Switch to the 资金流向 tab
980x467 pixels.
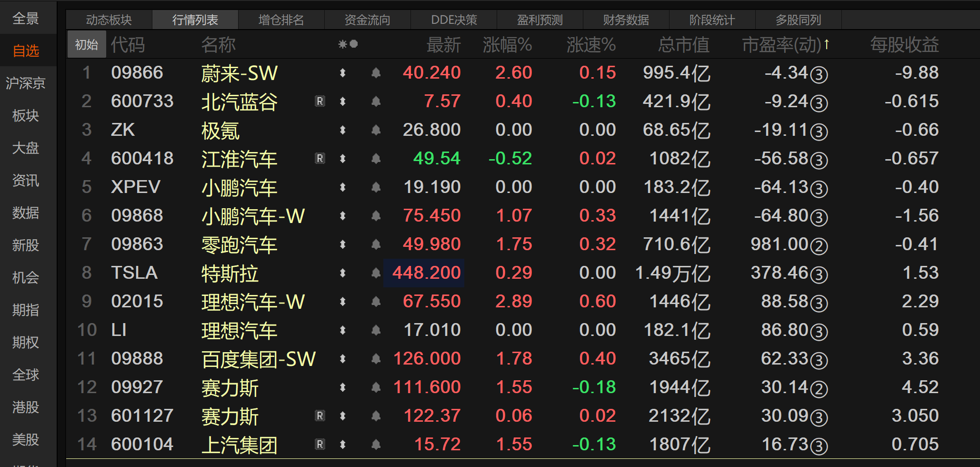(367, 20)
